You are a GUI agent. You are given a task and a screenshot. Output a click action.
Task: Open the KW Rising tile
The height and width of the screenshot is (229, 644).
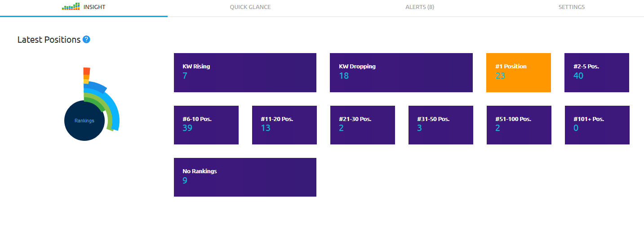click(x=245, y=73)
